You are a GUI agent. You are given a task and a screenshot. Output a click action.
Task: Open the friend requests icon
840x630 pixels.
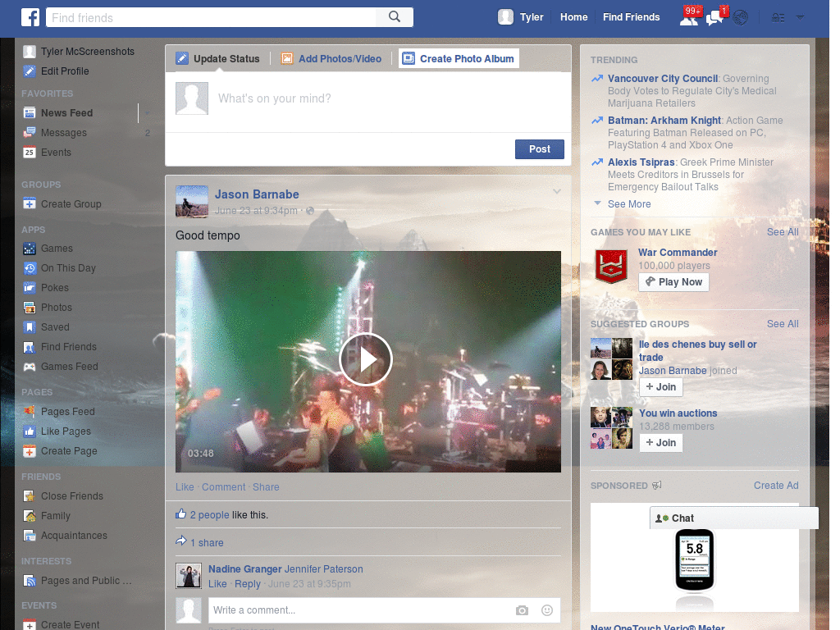689,18
